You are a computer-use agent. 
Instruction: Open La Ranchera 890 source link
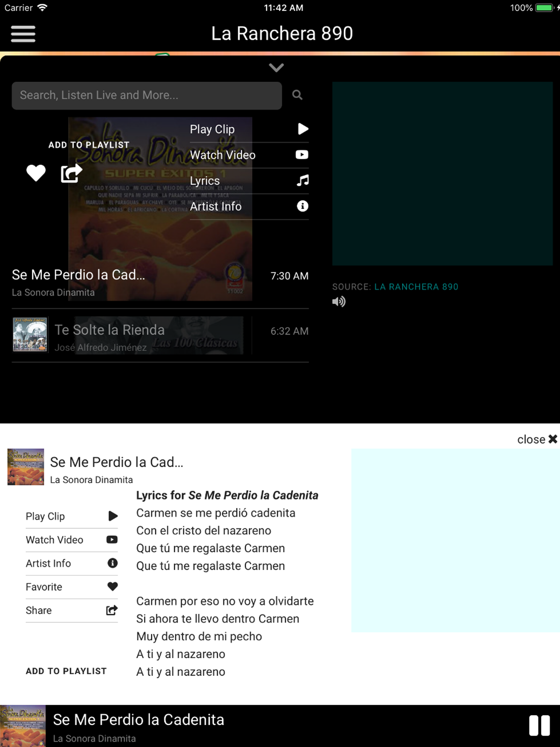tap(416, 287)
